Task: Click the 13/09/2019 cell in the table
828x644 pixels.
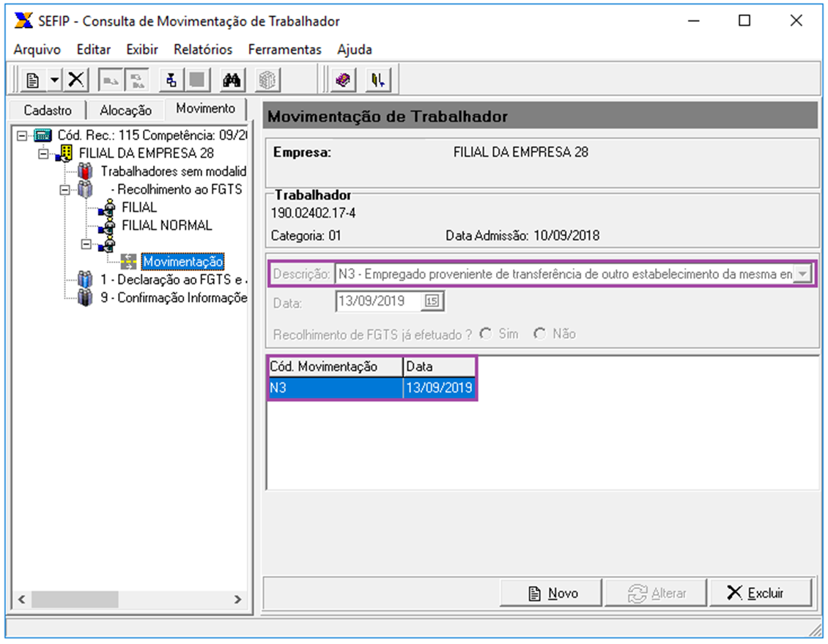Action: point(440,388)
